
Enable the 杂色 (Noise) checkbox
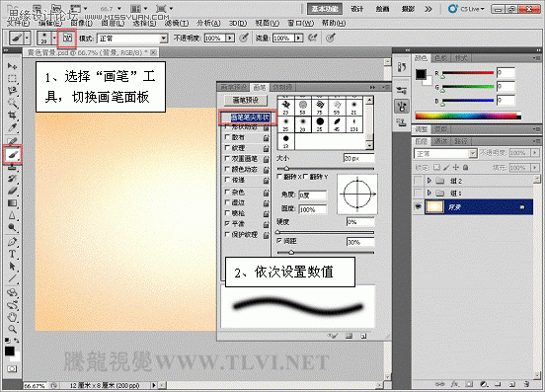(227, 192)
